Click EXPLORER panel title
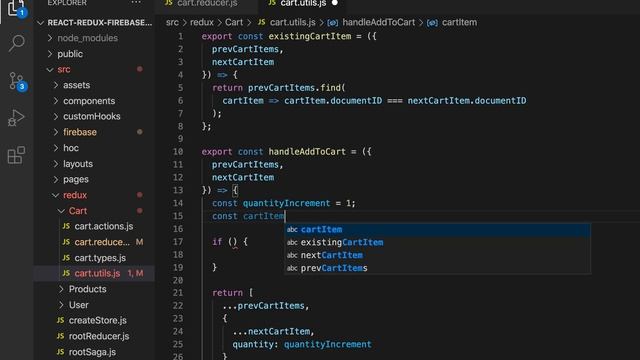Viewport: 640px width, 360px height. pos(67,3)
